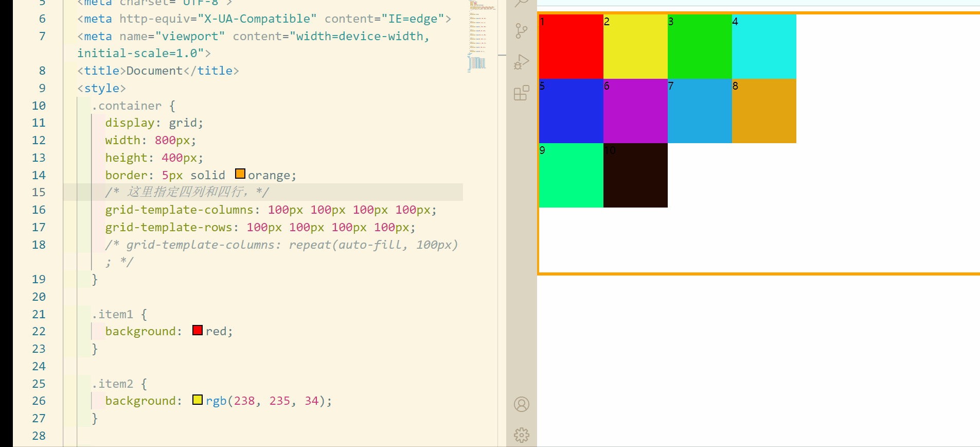980x447 pixels.
Task: Open the Run and Debug view
Action: click(521, 62)
